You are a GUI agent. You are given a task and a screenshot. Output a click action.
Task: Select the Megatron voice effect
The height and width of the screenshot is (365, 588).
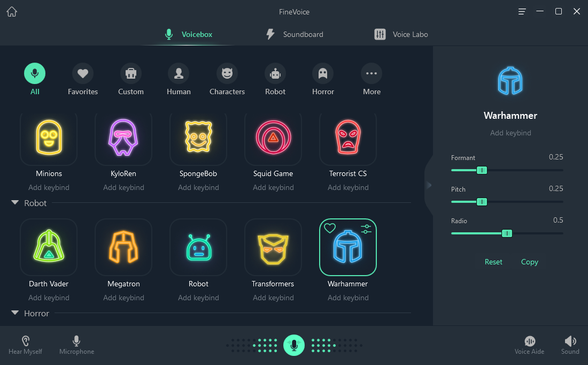point(123,247)
